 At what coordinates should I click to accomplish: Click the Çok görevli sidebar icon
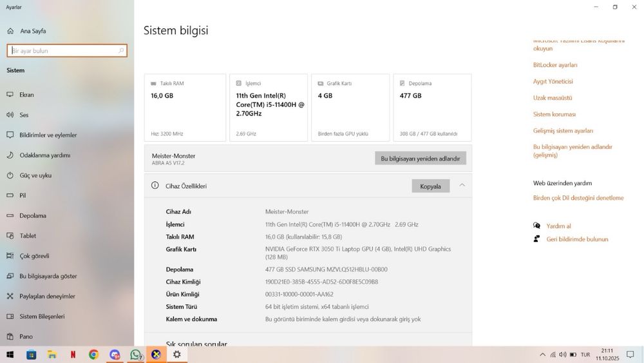[x=10, y=256]
